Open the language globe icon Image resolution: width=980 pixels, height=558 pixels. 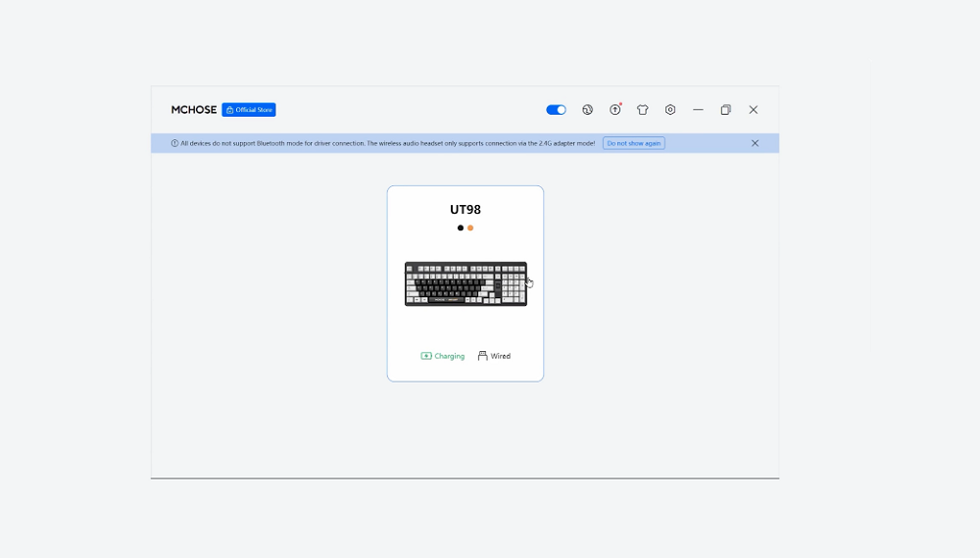pos(587,110)
